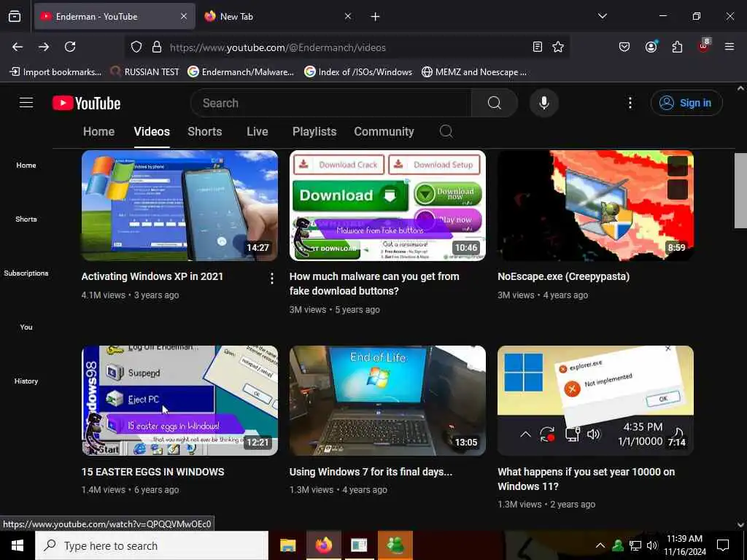The width and height of the screenshot is (747, 560).
Task: Select the Videos channel tab
Action: [152, 131]
